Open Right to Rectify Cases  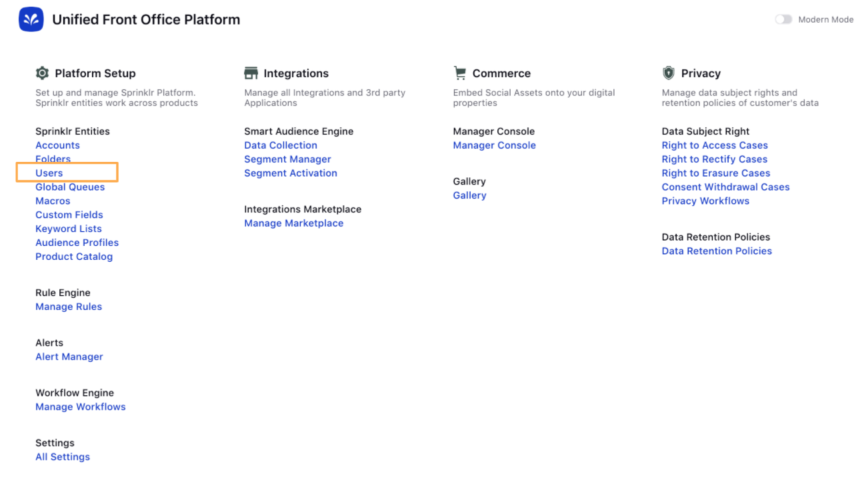click(x=715, y=159)
